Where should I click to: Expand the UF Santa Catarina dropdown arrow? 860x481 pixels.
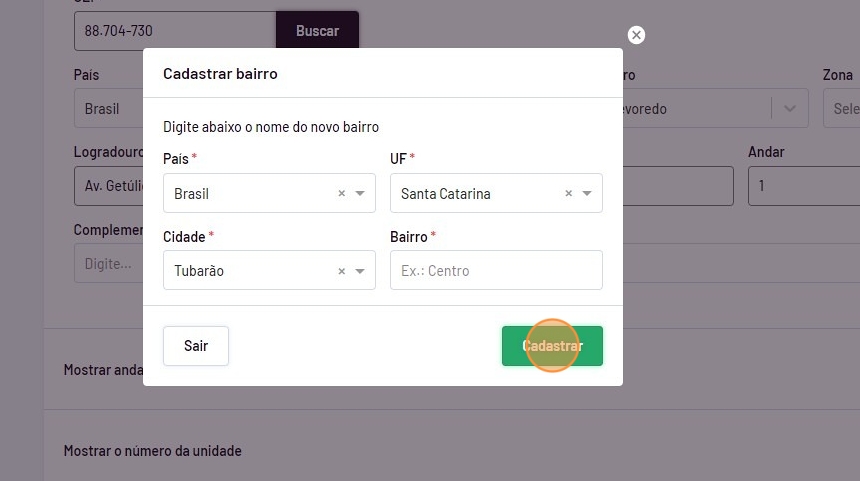click(587, 194)
